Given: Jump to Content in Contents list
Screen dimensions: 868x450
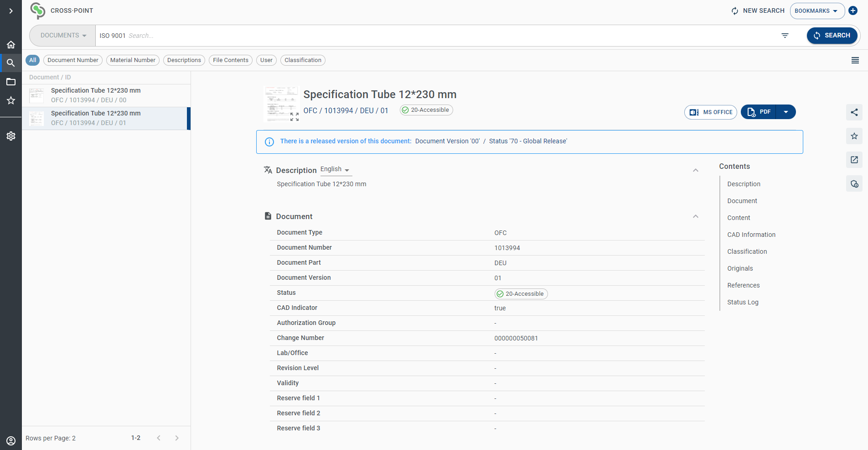Looking at the screenshot, I should coord(739,218).
